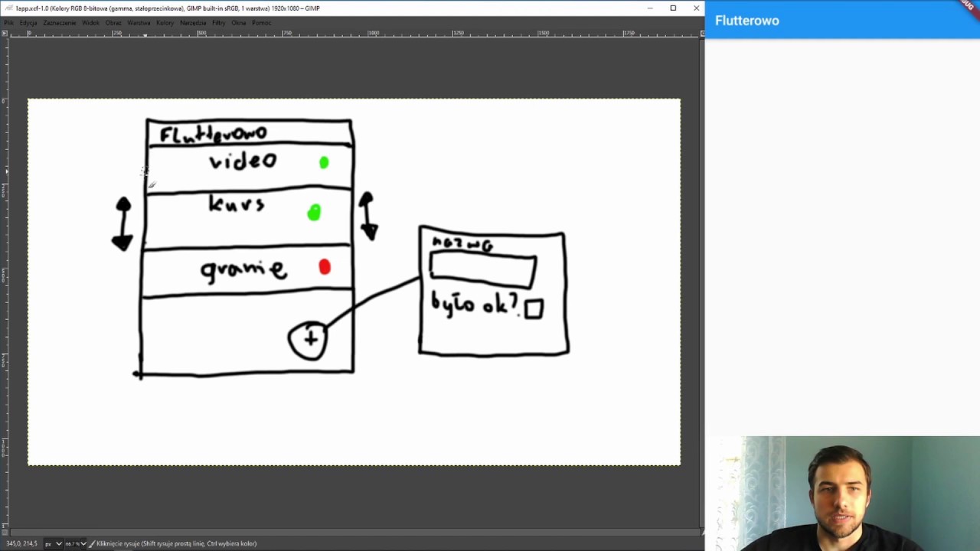This screenshot has width=980, height=551.
Task: Click the image menu arrow at the ruler corner
Action: tap(5, 34)
